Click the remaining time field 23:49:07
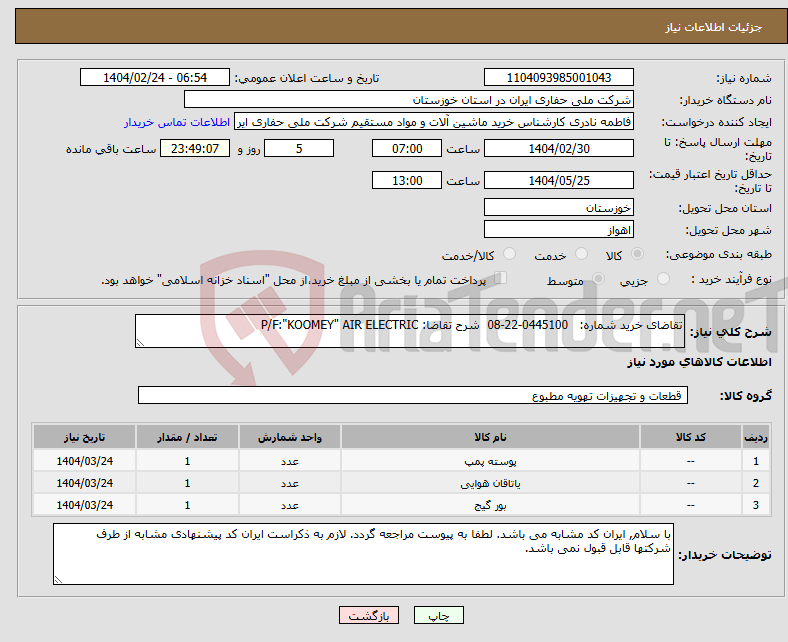The height and width of the screenshot is (642, 788). point(195,148)
